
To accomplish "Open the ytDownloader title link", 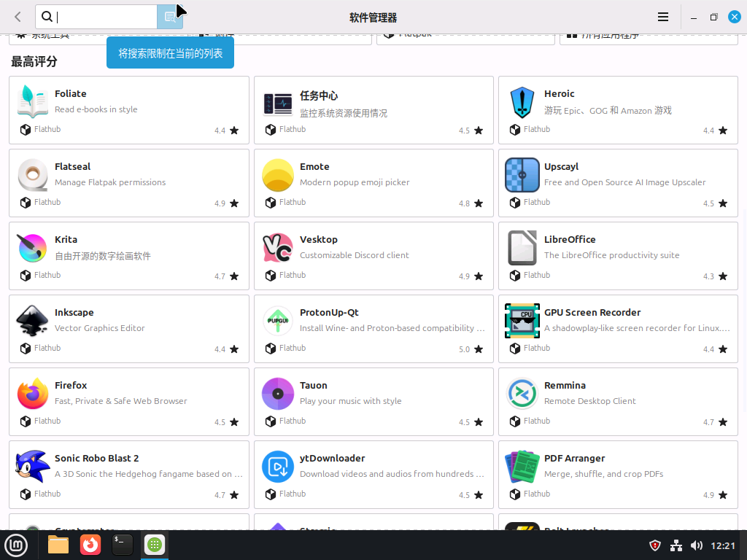I will 332,458.
